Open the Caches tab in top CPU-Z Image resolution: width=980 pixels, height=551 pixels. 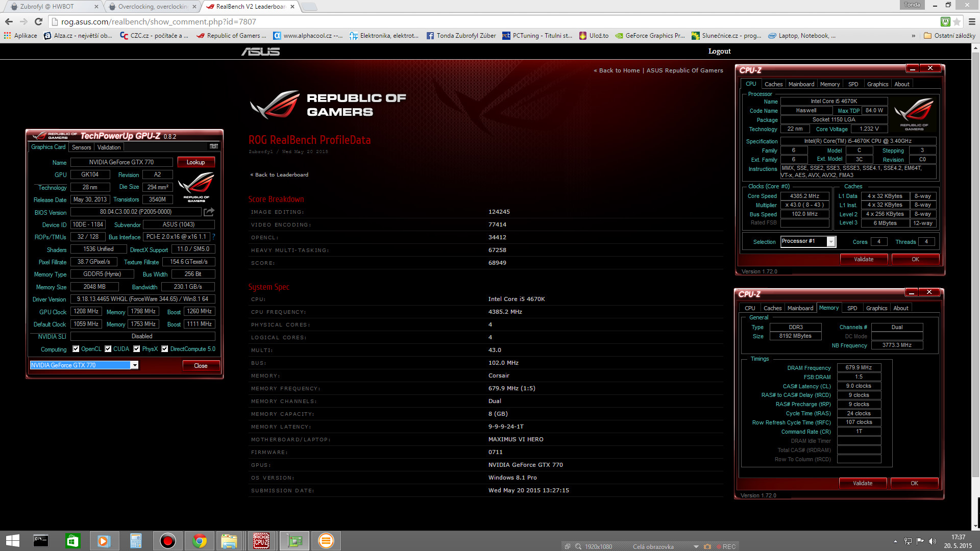coord(773,84)
